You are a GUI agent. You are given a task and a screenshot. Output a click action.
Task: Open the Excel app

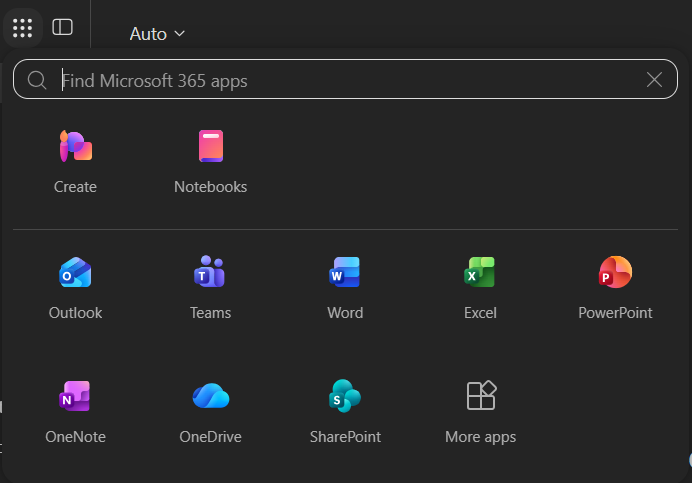[x=480, y=287]
